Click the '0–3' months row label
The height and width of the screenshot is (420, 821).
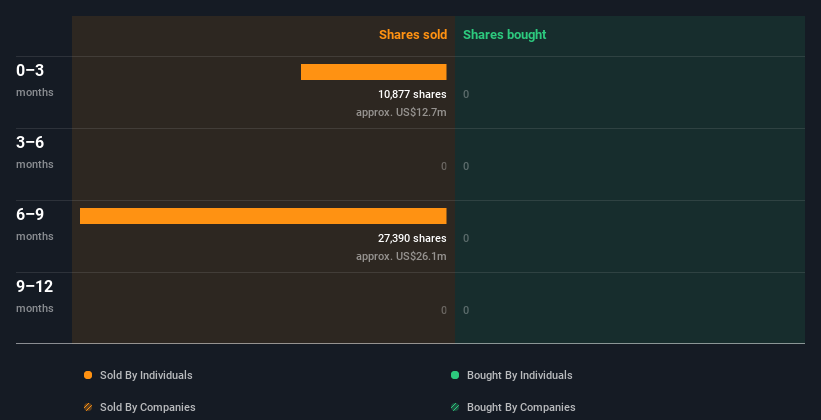30,70
